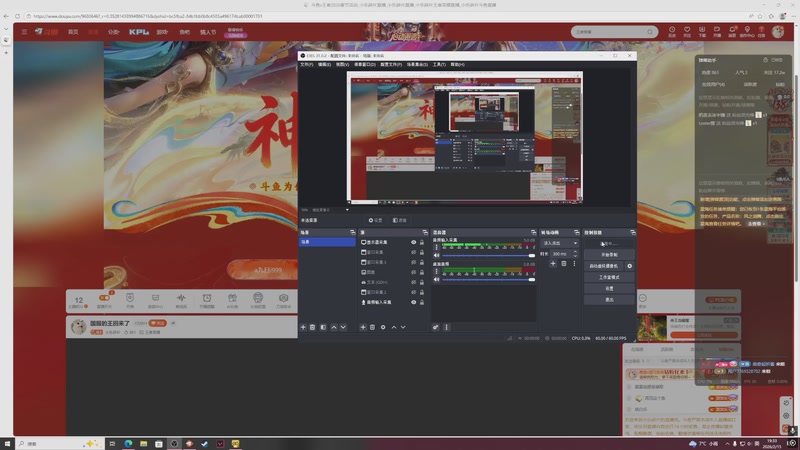Open source Properties button in source toolbar
Screen dimensions: 800x450
click(376, 220)
